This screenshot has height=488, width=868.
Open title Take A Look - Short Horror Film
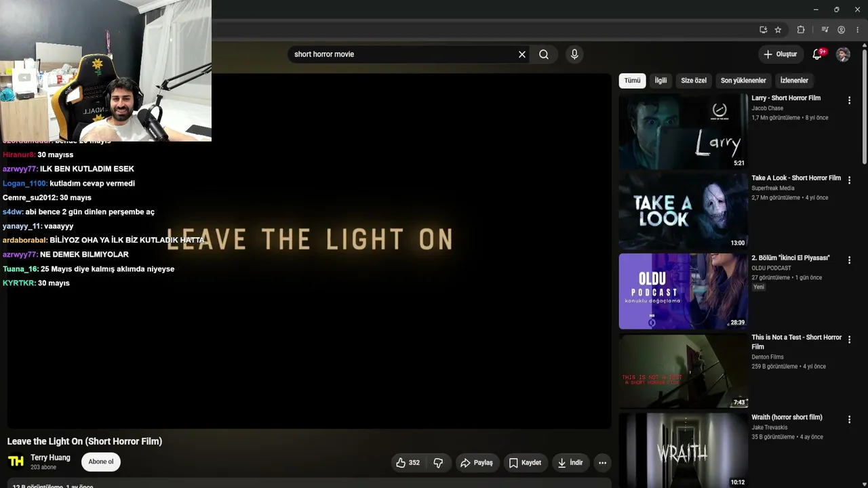pyautogui.click(x=796, y=178)
